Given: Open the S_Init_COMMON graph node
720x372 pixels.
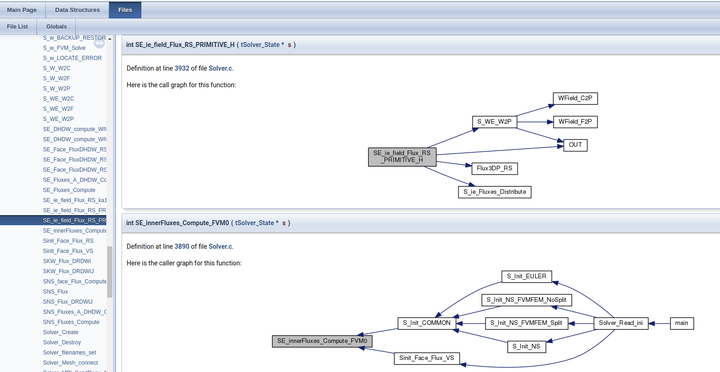Looking at the screenshot, I should [x=427, y=323].
